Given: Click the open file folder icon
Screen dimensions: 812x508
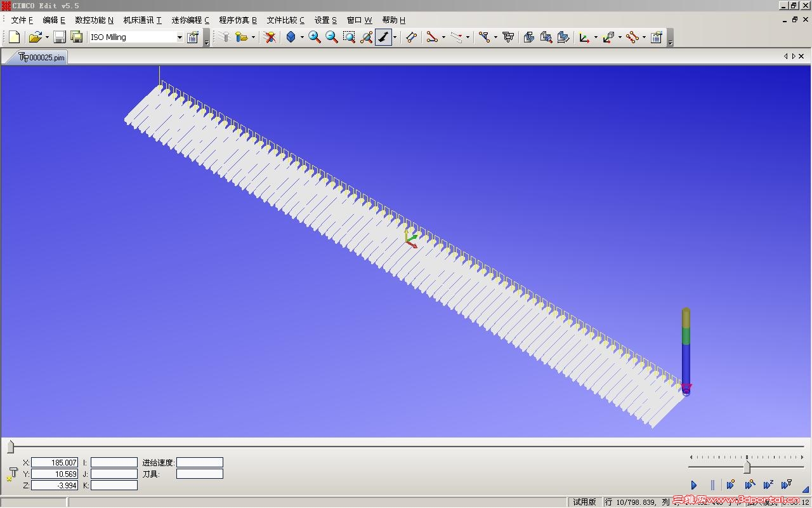Looking at the screenshot, I should 35,37.
